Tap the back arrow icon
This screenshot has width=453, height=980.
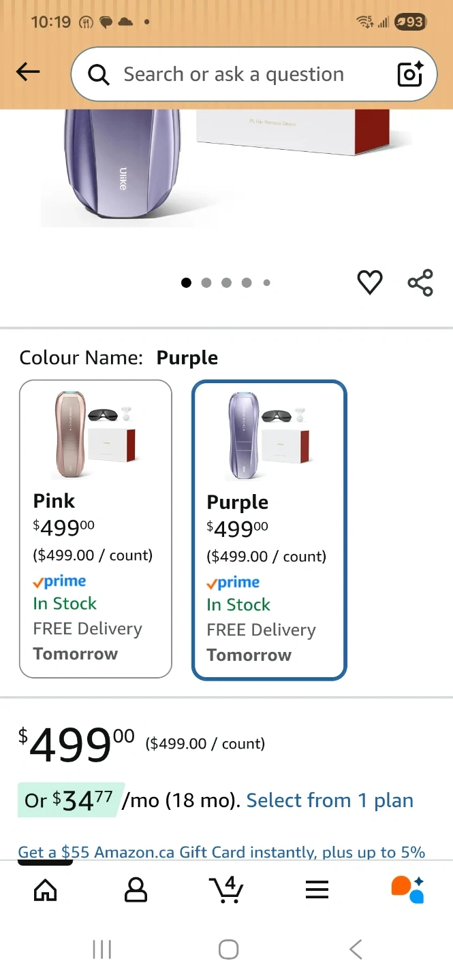point(28,72)
